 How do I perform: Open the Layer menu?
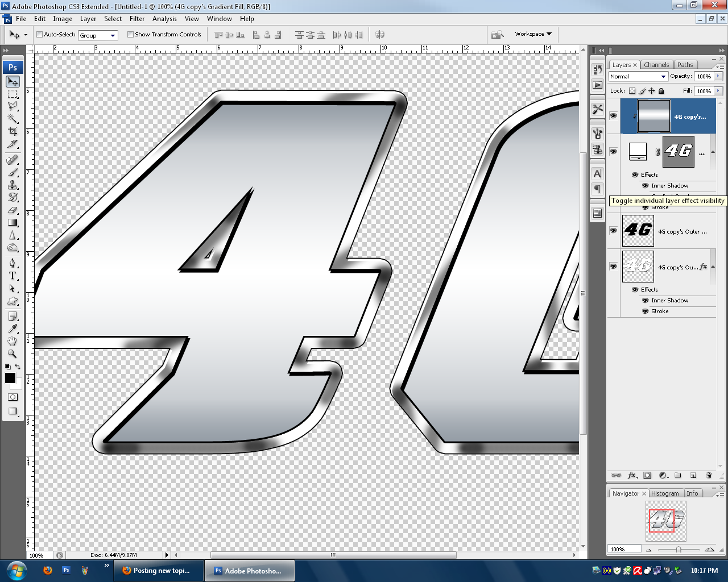tap(88, 19)
